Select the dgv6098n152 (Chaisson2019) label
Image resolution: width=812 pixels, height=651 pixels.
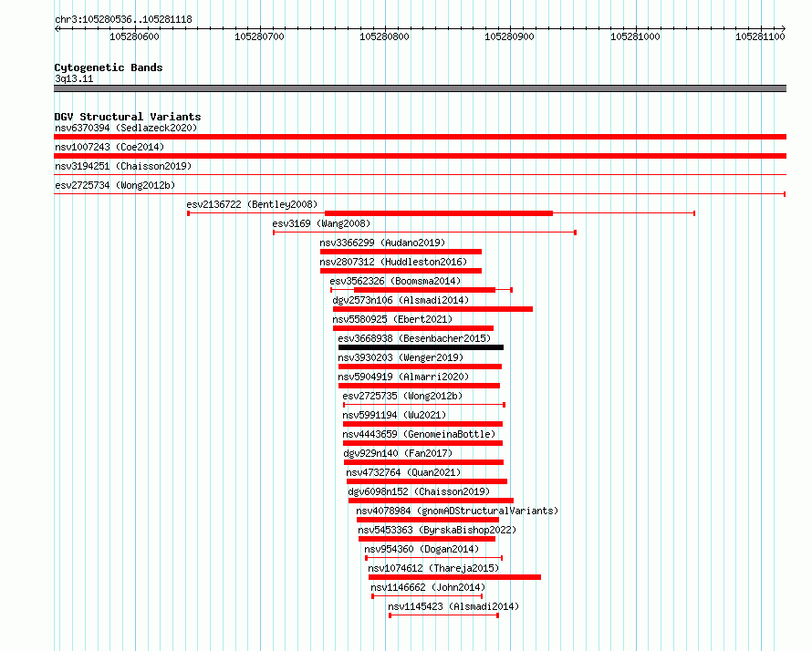(x=419, y=491)
